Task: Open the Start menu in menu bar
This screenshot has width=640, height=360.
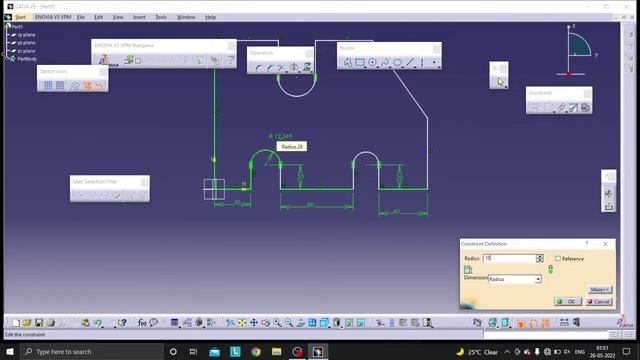Action: 20,17
